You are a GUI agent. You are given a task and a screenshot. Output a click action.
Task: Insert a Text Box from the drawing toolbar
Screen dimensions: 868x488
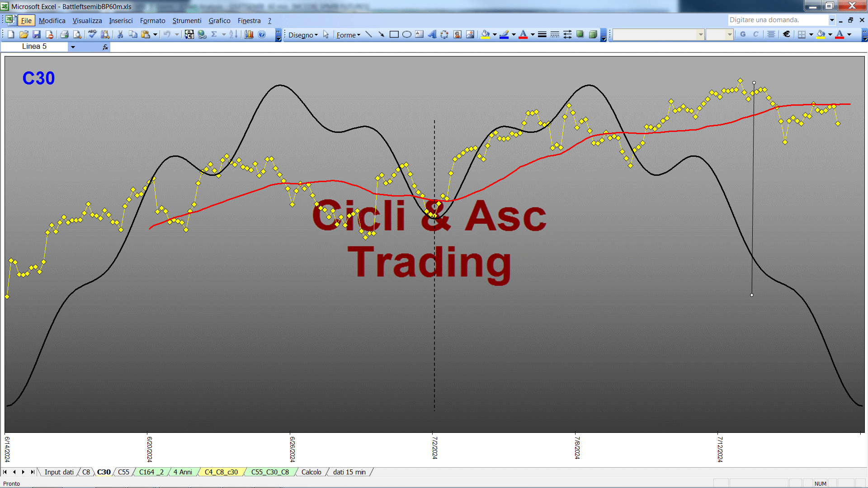click(x=420, y=34)
